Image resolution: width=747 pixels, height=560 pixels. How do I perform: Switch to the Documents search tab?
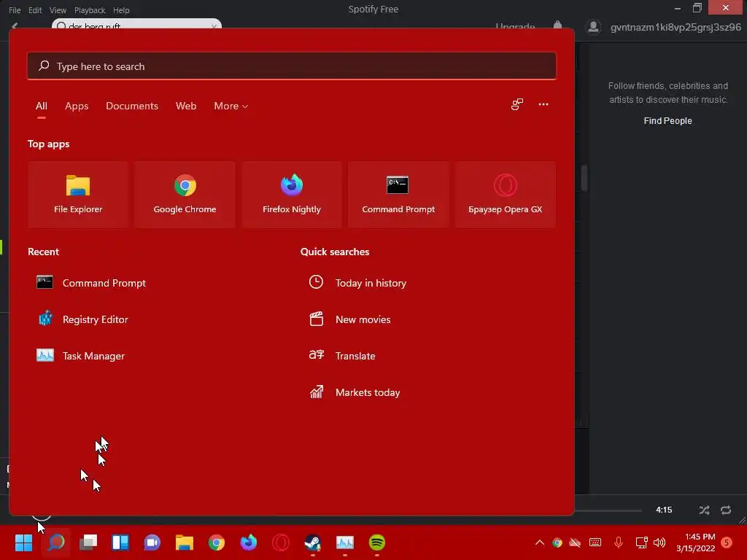tap(132, 106)
